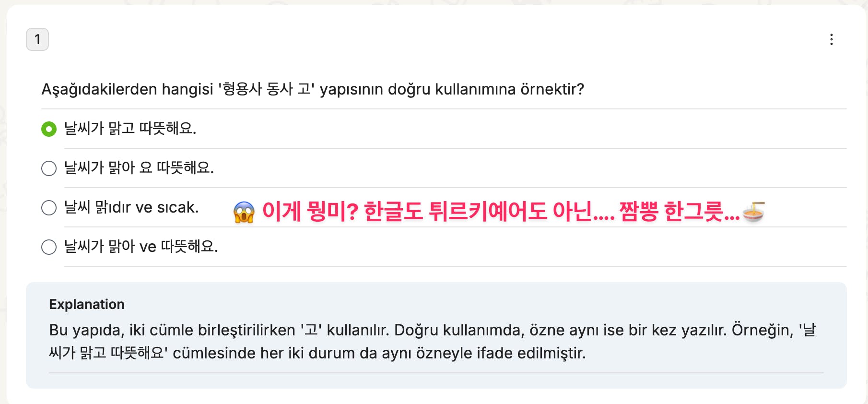
Task: Click the word Örneğin in the explanation
Action: pyautogui.click(x=762, y=330)
